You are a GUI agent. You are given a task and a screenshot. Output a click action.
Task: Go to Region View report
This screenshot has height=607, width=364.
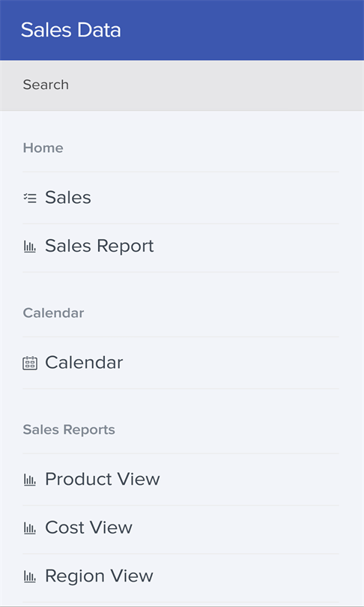click(x=181, y=577)
